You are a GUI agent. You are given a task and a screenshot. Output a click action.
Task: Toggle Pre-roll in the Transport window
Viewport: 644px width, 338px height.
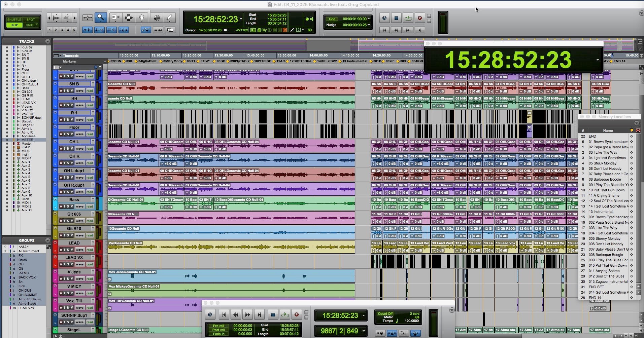tap(218, 326)
